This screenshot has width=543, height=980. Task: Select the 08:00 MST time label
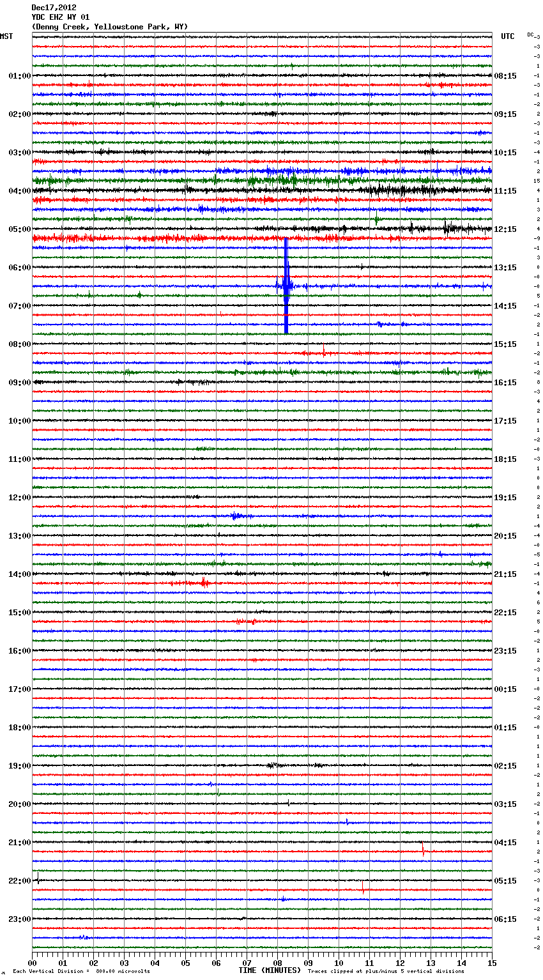(20, 344)
